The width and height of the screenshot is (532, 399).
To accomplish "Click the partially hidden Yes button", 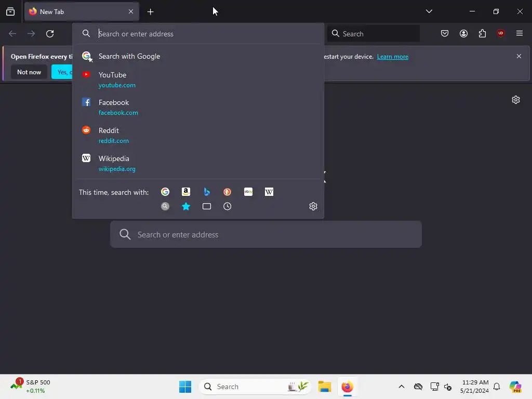I will [x=62, y=72].
